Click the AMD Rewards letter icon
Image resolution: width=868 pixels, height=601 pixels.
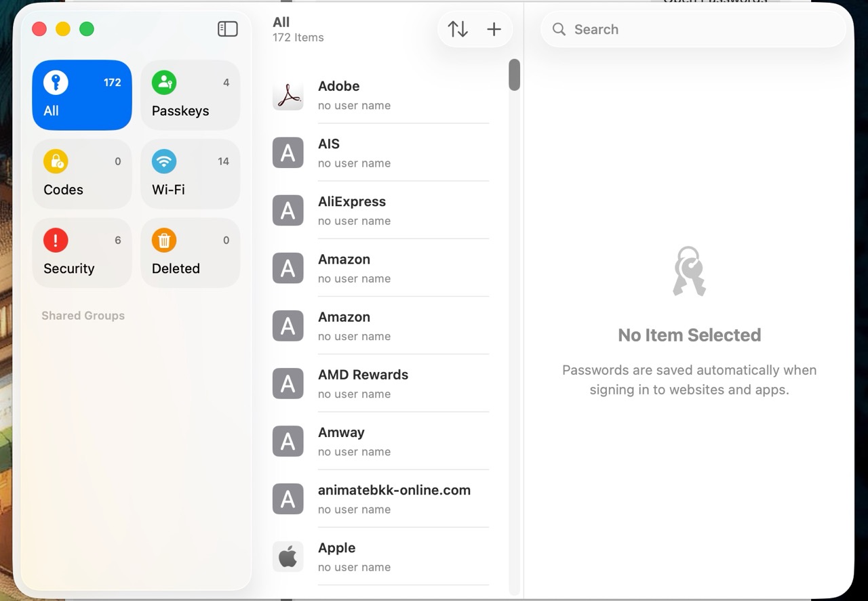(x=288, y=384)
